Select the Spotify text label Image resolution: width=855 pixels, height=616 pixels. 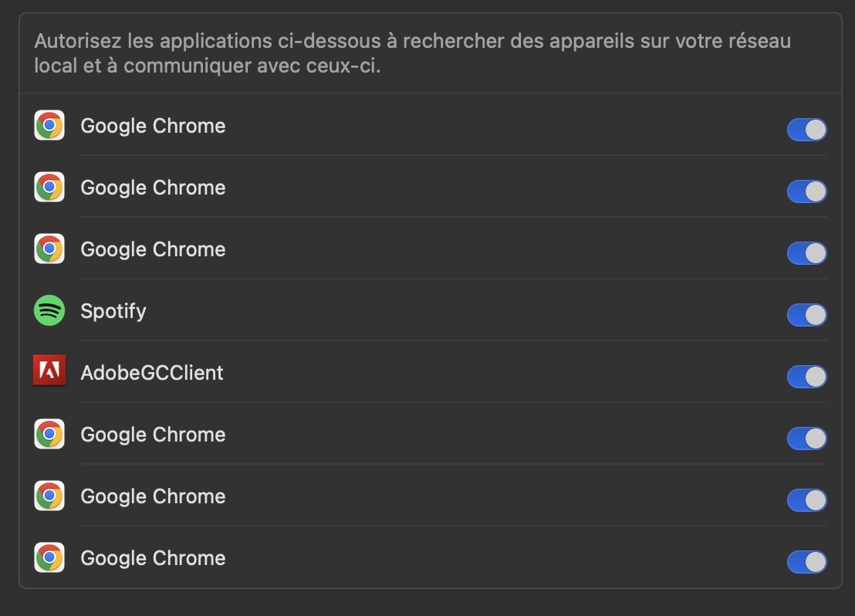pos(113,311)
